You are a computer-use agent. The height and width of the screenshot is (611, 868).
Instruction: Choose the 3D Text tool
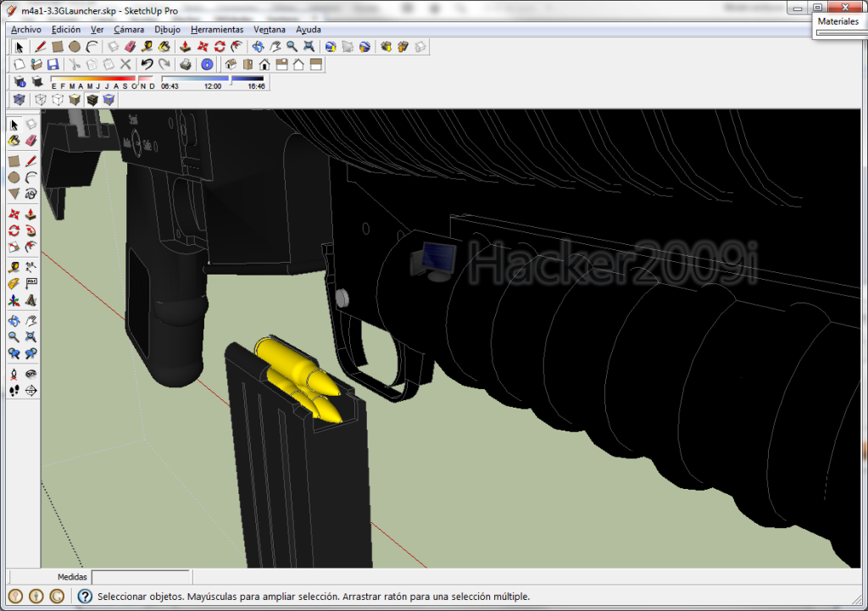31,301
